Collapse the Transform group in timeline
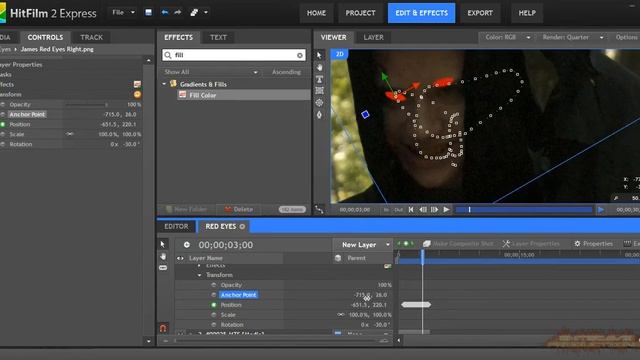The width and height of the screenshot is (640, 360). pyautogui.click(x=200, y=275)
